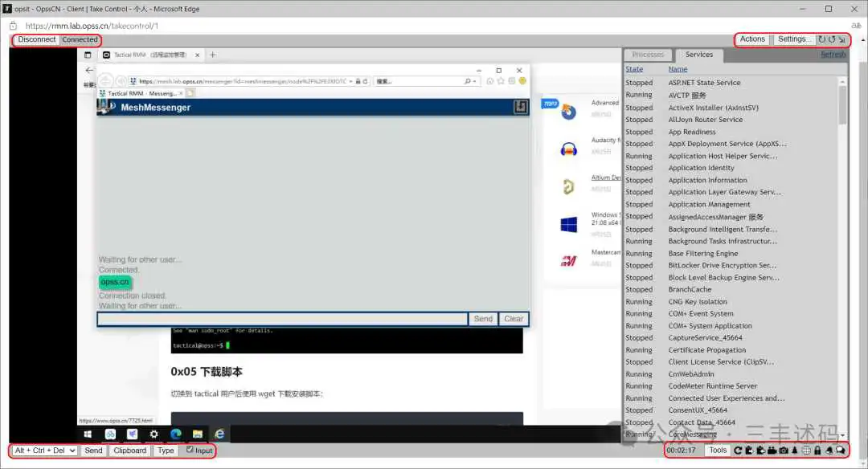Click the blue Windows logo app icon
The height and width of the screenshot is (469, 868).
(x=568, y=225)
